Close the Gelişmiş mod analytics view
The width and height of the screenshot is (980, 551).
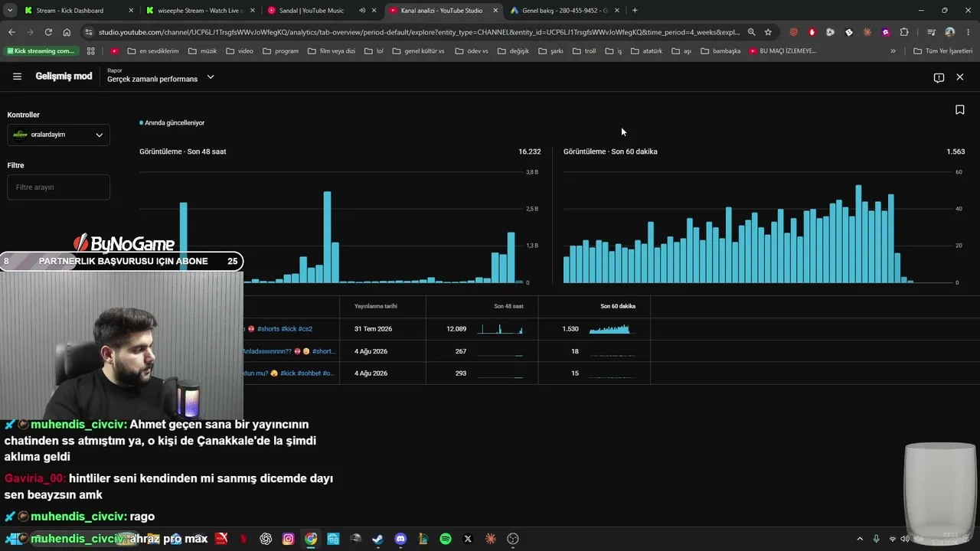pos(959,77)
